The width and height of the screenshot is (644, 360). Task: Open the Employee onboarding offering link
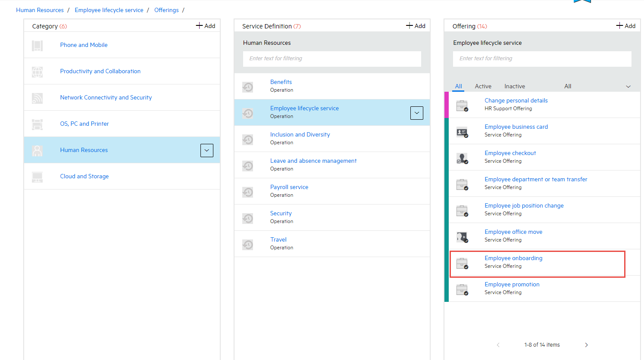point(513,258)
